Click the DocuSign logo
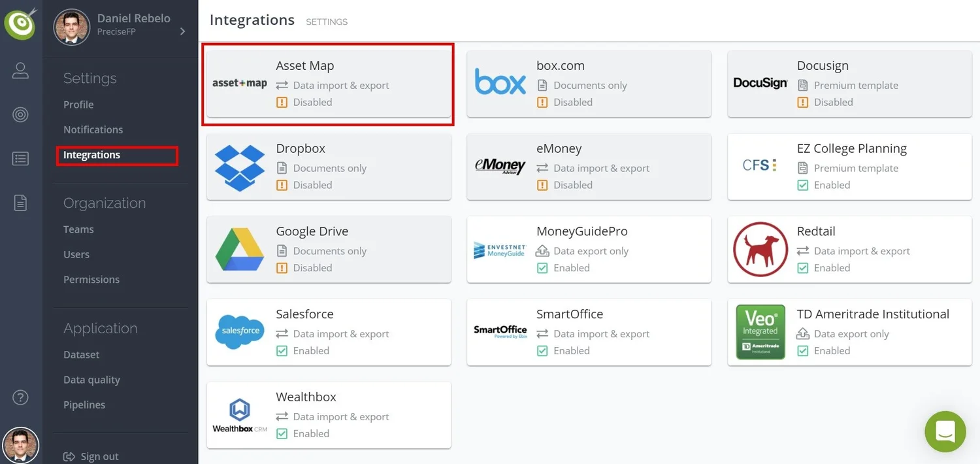Viewport: 980px width, 464px height. click(x=760, y=83)
